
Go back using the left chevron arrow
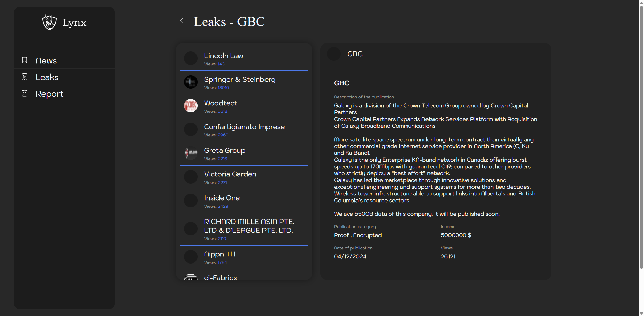[182, 21]
